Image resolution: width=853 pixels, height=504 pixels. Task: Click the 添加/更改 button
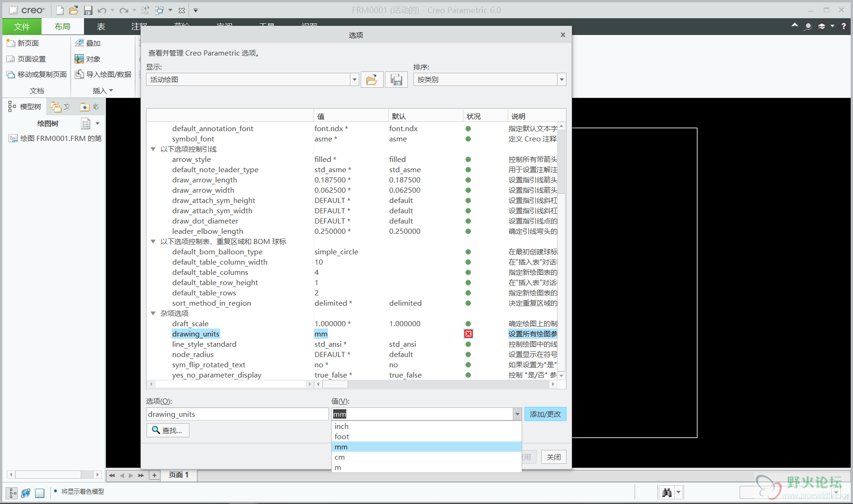(545, 414)
